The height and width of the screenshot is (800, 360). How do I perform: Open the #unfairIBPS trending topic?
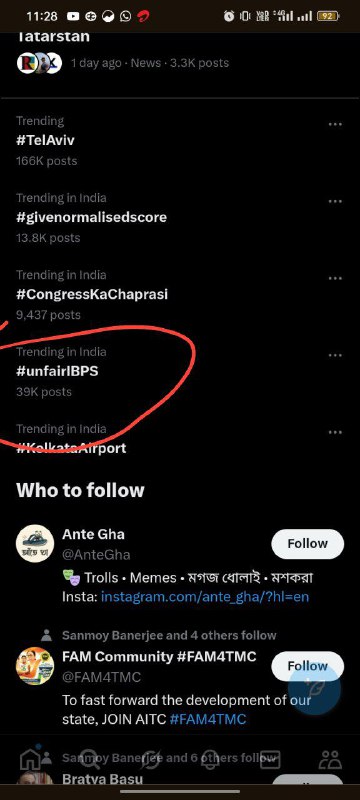pos(57,371)
